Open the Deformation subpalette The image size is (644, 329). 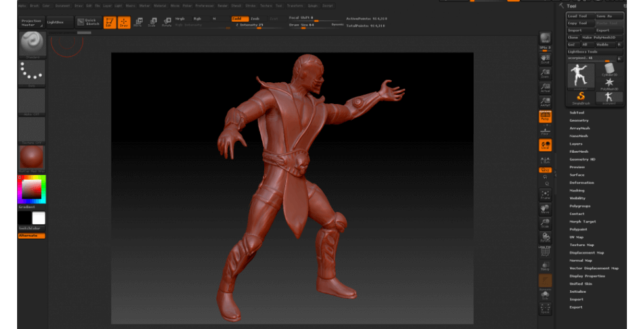point(582,182)
